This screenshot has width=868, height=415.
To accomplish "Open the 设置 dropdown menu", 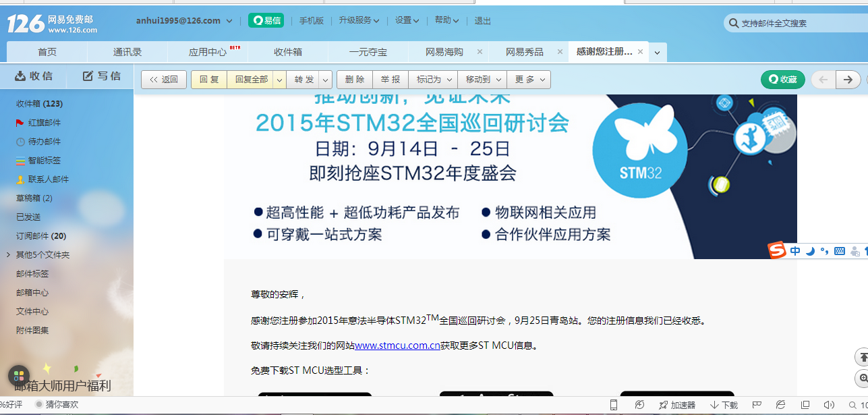I will point(407,21).
